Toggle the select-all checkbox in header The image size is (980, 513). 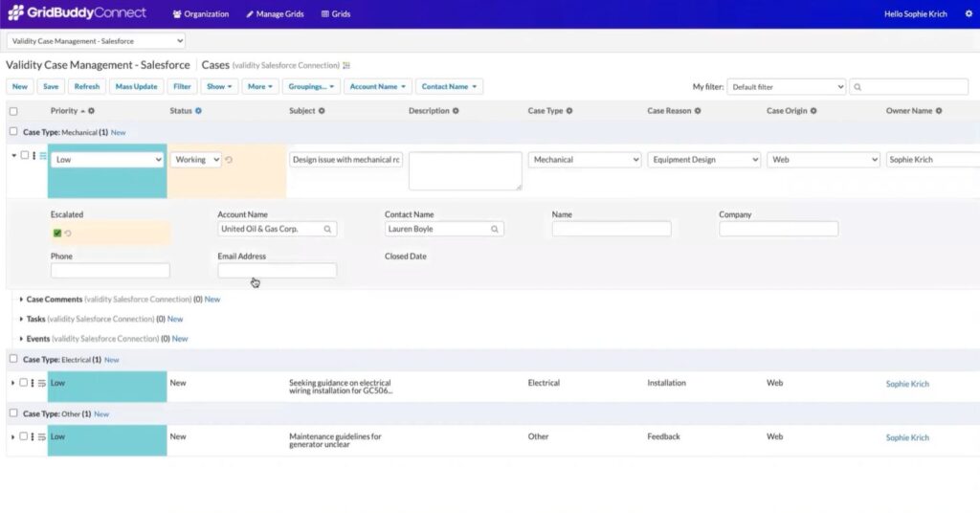(13, 111)
